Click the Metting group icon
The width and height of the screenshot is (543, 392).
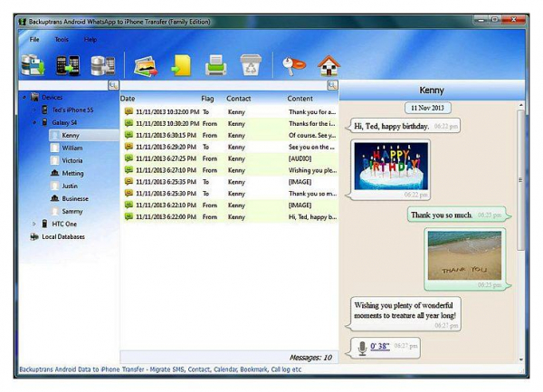pos(54,173)
